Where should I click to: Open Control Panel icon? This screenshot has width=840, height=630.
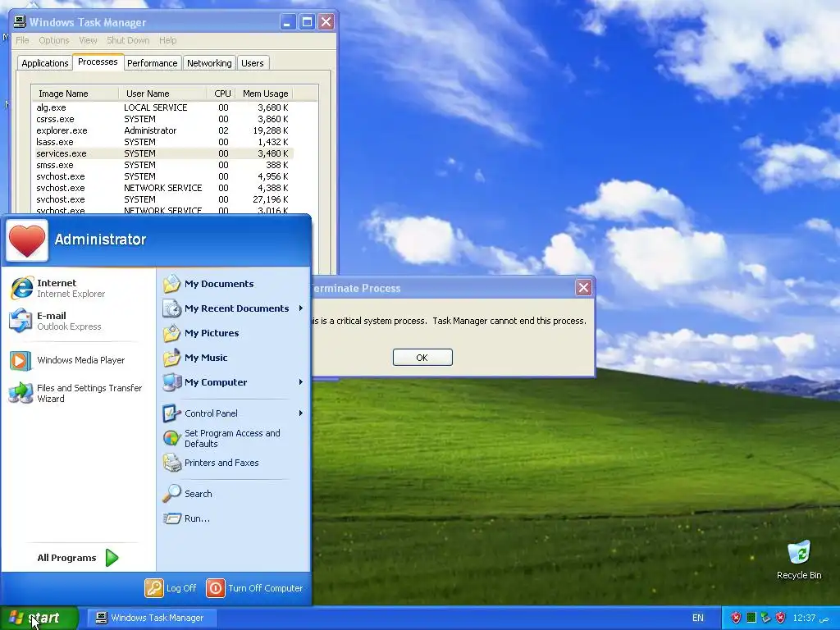[172, 413]
